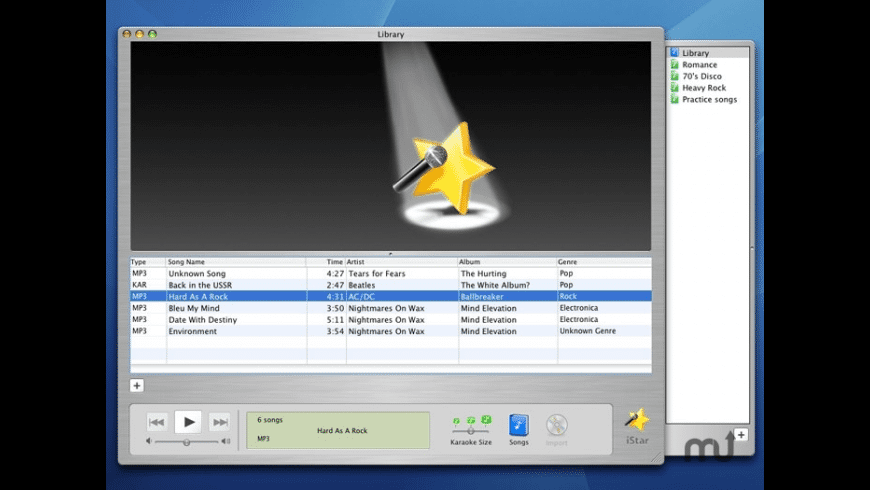Screen dimensions: 870x490
Task: Select the Romance playlist
Action: pos(699,65)
